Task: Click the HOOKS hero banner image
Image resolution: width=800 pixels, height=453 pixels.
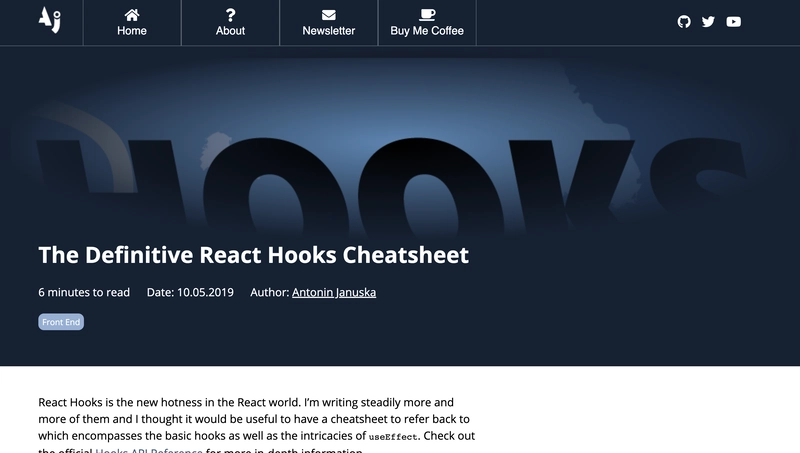Action: coord(400,148)
